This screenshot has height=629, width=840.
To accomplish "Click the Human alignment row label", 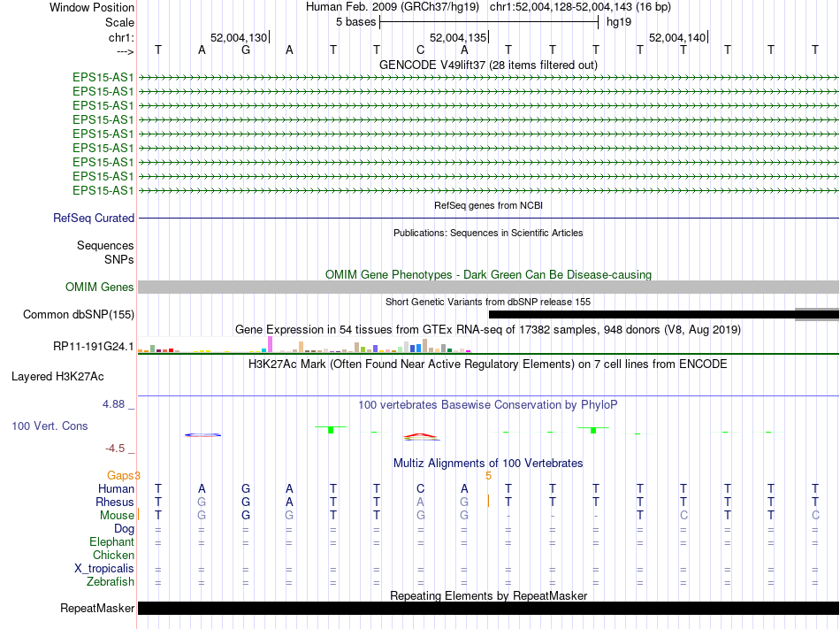I will click(x=116, y=488).
